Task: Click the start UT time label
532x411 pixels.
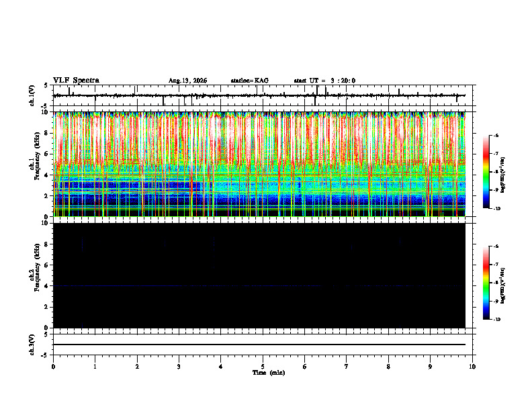Action: 324,81
